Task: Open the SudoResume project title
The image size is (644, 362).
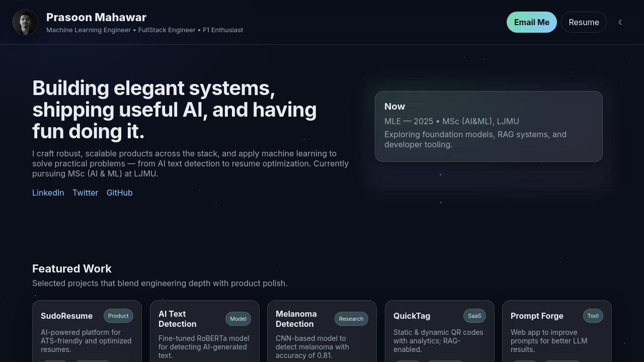Action: [67, 316]
